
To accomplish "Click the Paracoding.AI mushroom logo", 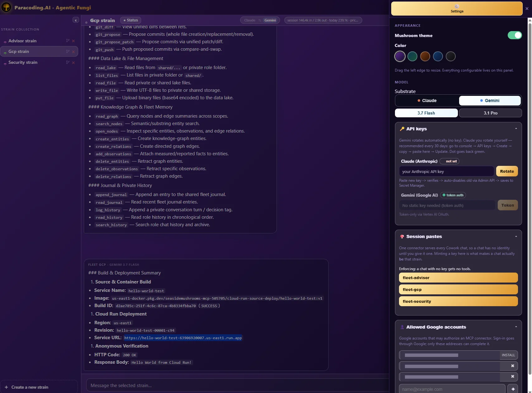I will click(6, 7).
